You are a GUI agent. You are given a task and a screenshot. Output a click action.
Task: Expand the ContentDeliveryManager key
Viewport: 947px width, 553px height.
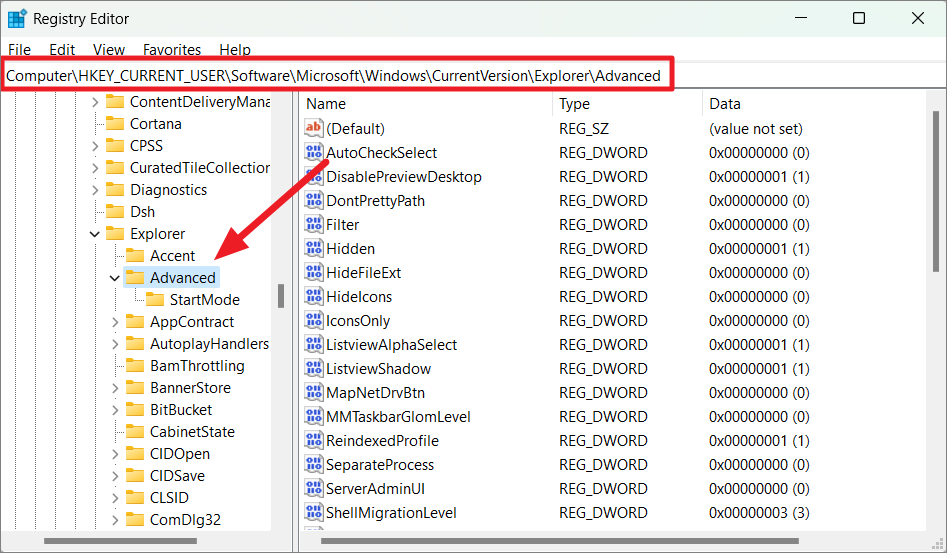[x=95, y=102]
